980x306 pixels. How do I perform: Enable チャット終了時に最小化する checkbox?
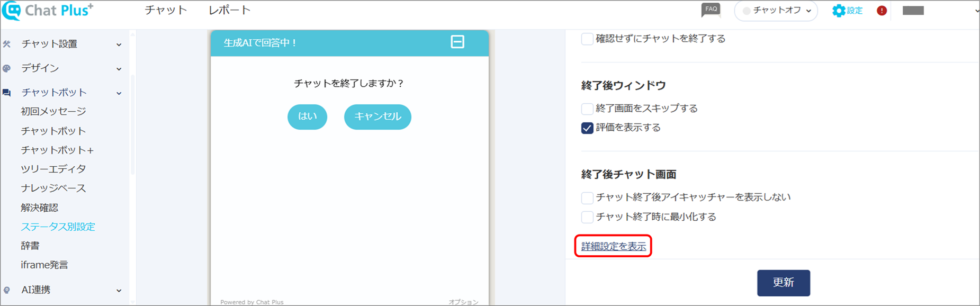(x=587, y=217)
